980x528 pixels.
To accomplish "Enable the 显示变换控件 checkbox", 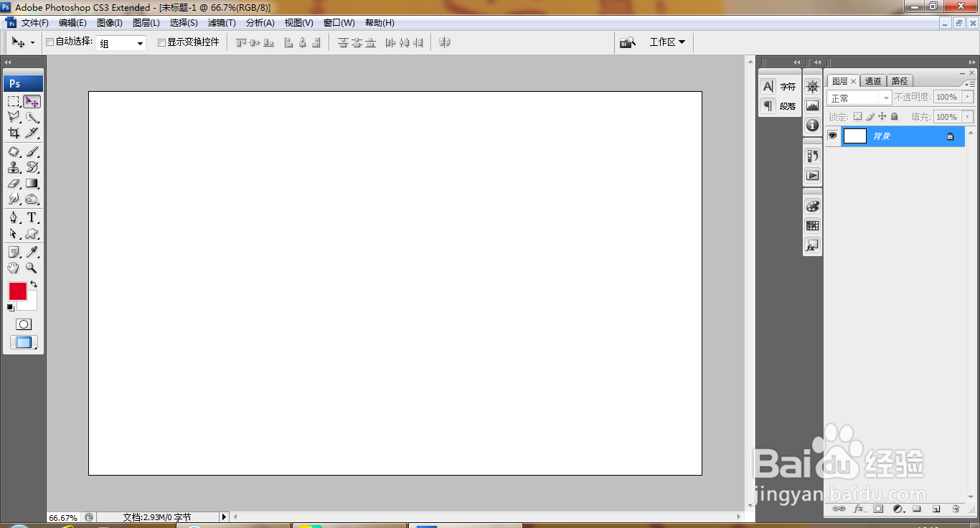I will 161,42.
